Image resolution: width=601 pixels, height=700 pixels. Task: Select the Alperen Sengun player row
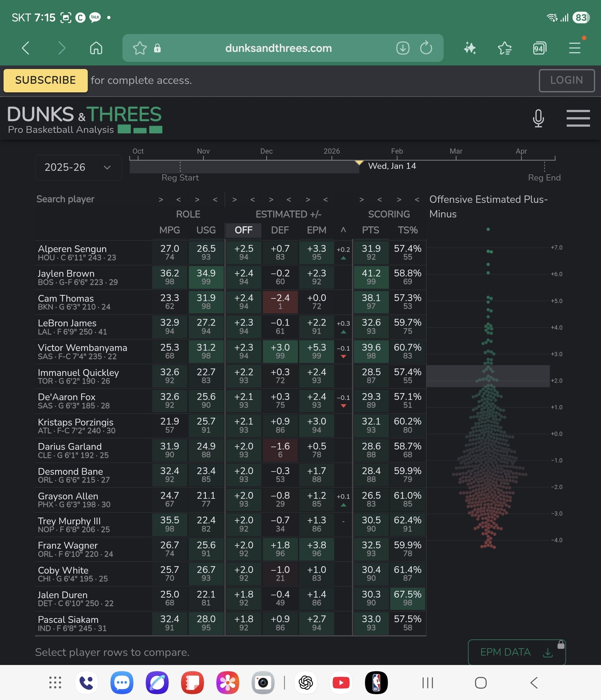tap(231, 253)
